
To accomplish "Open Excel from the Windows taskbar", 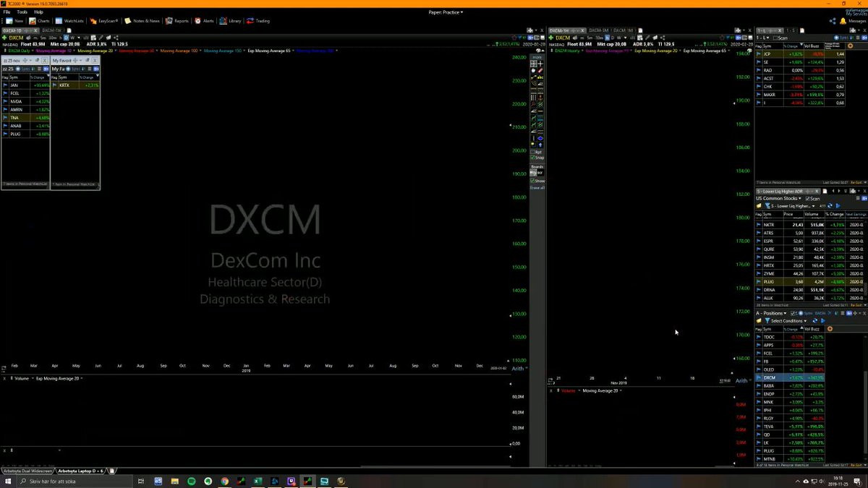I will pos(258,481).
